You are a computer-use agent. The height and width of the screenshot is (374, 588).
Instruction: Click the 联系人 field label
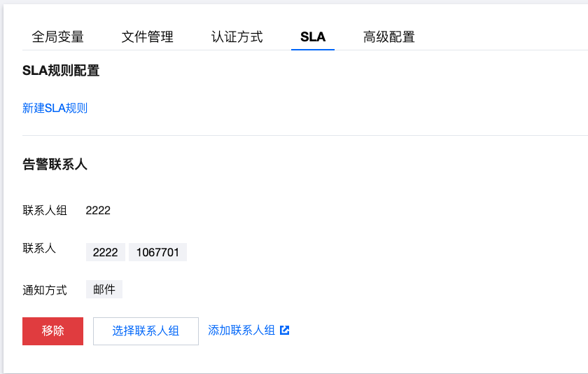39,249
